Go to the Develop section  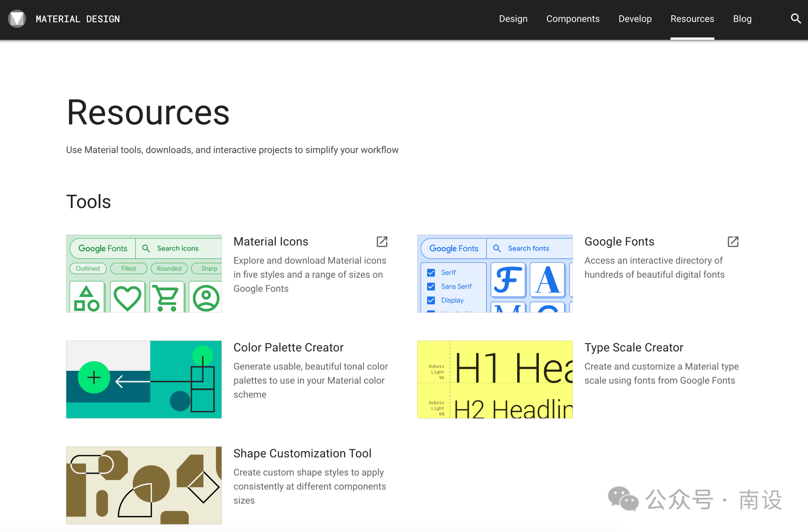[635, 19]
